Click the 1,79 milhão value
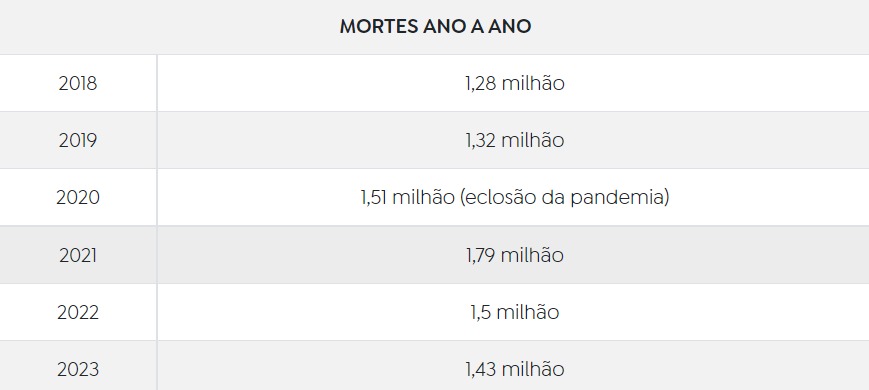This screenshot has height=390, width=869. point(515,255)
